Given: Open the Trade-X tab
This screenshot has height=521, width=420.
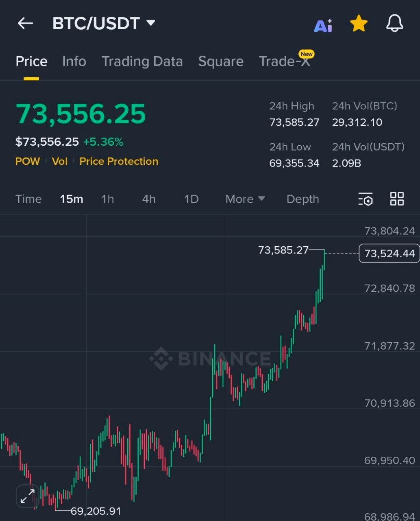Looking at the screenshot, I should 285,61.
